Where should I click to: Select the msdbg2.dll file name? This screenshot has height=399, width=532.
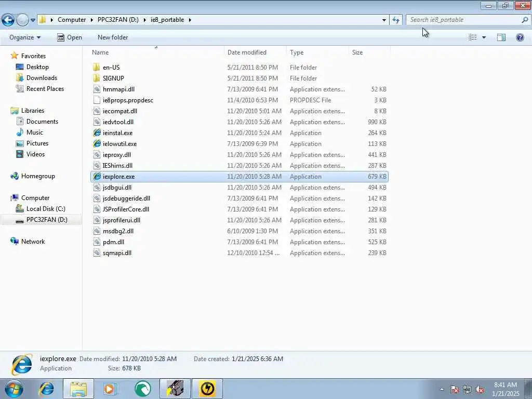click(118, 231)
